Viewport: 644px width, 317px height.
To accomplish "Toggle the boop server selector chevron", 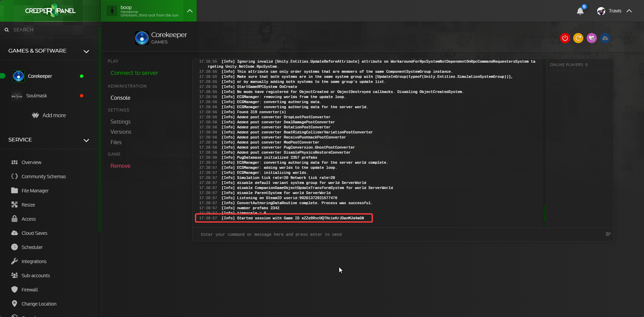I will pyautogui.click(x=190, y=11).
